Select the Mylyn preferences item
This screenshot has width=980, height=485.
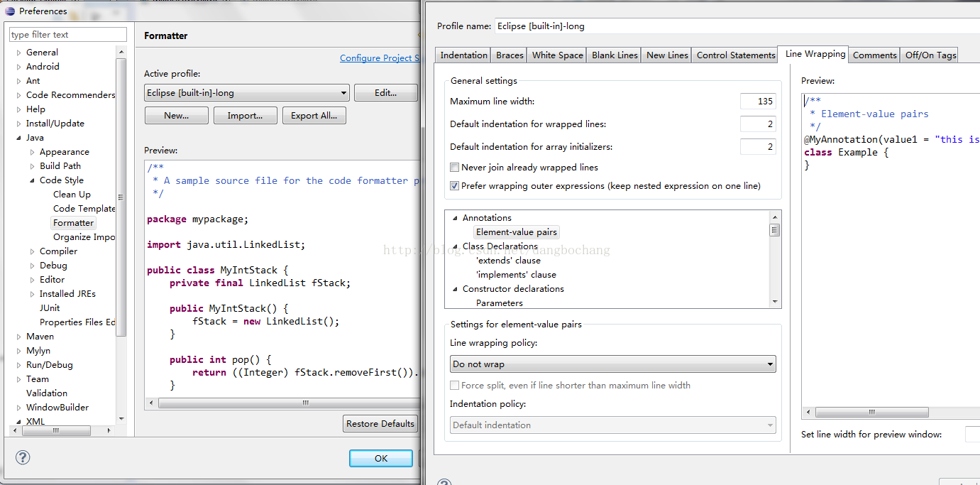pyautogui.click(x=38, y=351)
